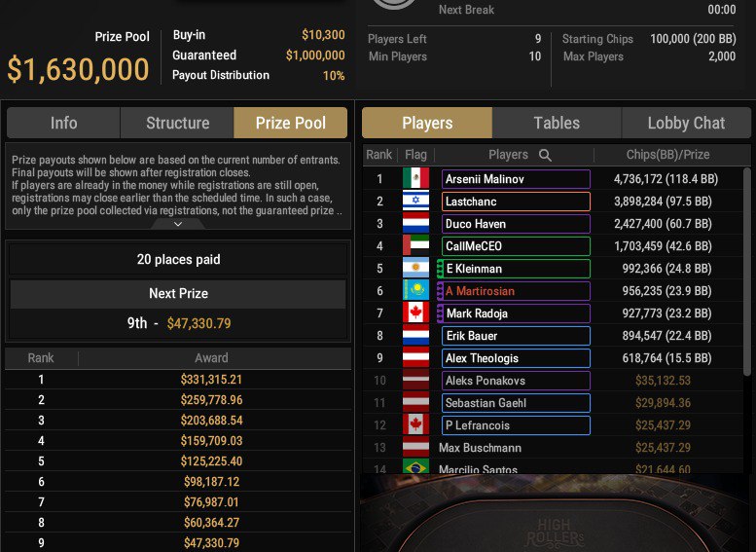Click the Israel flag next to Lastchanc
The height and width of the screenshot is (552, 756).
coord(415,202)
